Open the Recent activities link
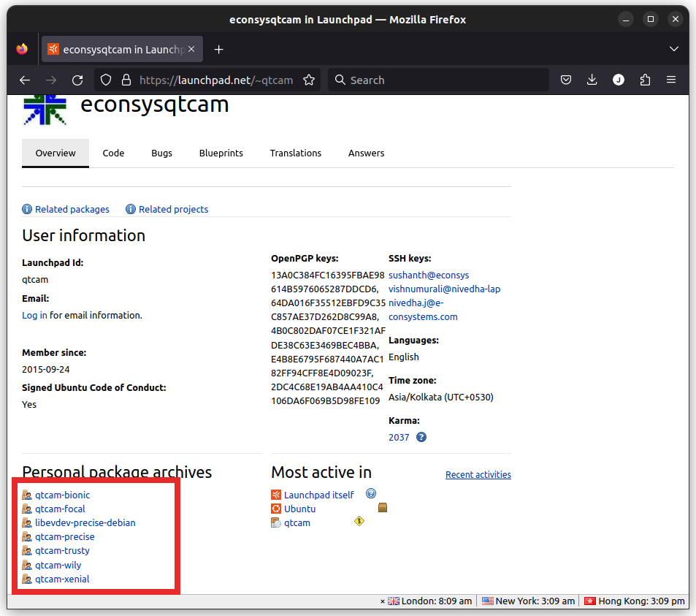The height and width of the screenshot is (616, 696). (x=478, y=475)
